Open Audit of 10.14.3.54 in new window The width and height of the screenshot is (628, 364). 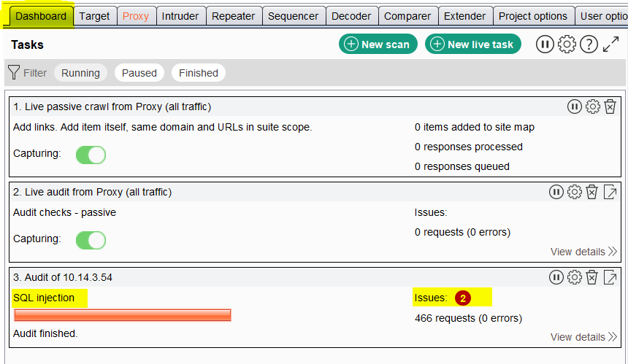pos(610,277)
